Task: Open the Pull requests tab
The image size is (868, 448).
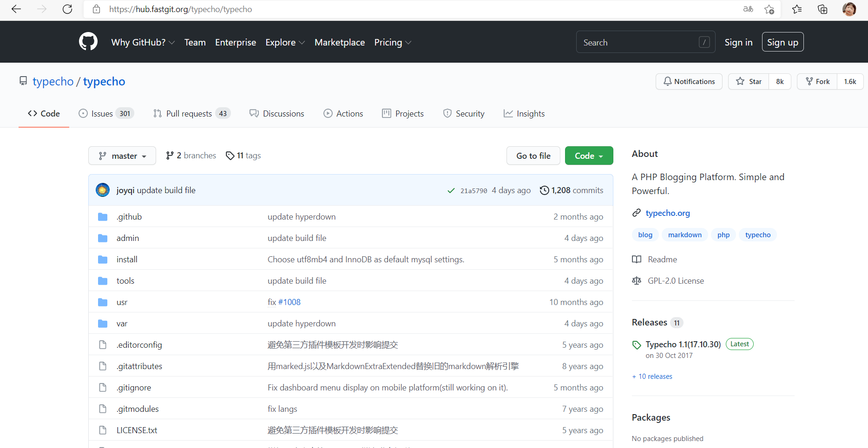Action: point(189,114)
